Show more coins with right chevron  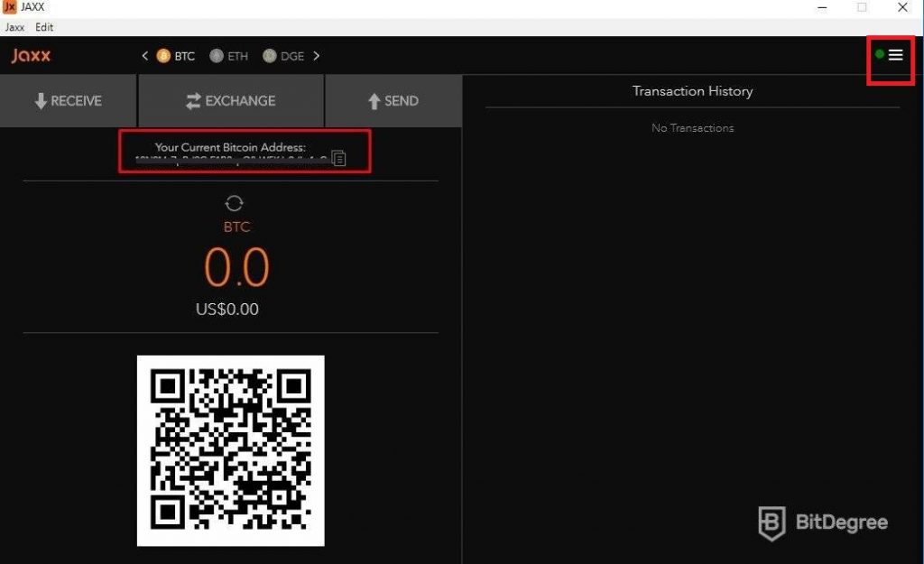[317, 55]
